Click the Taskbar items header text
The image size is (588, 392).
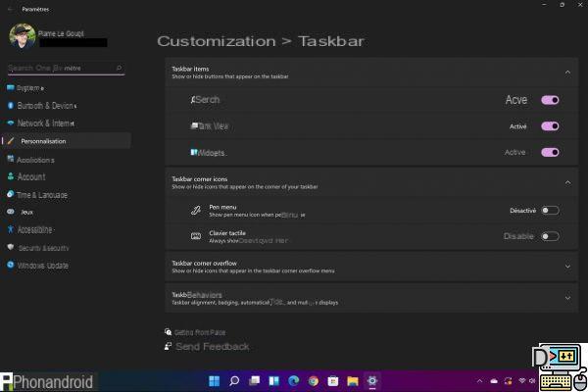point(190,69)
